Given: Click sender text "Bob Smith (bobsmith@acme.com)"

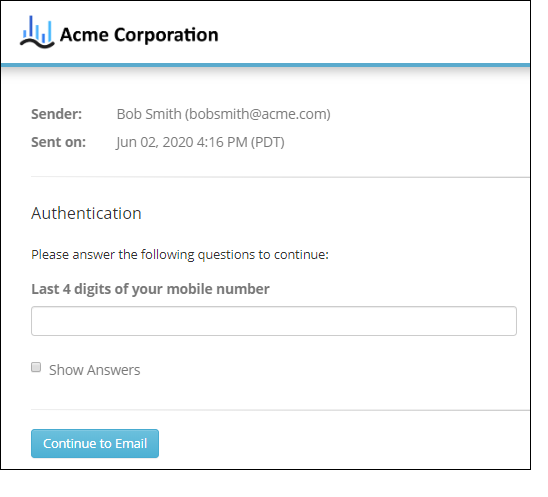Looking at the screenshot, I should pyautogui.click(x=223, y=114).
